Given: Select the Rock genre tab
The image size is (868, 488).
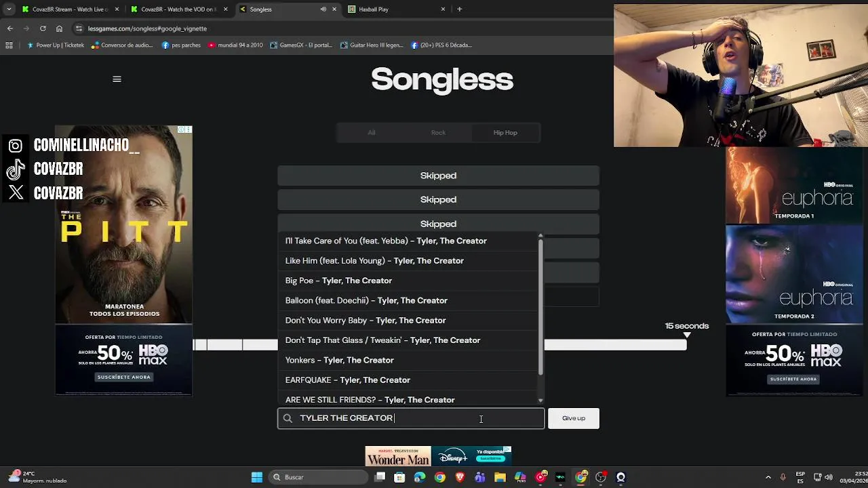Looking at the screenshot, I should [x=438, y=133].
